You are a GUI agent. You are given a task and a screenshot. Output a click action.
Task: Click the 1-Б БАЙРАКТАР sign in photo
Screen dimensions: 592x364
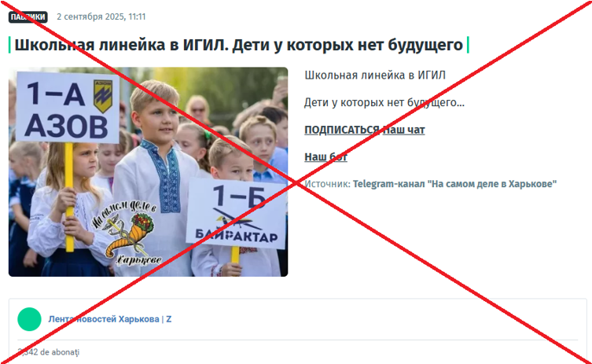(237, 214)
